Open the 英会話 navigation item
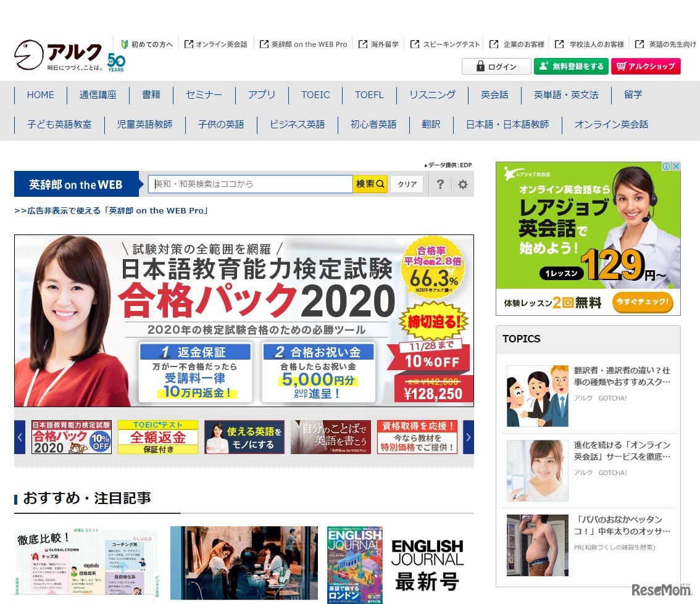700x604 pixels. tap(494, 94)
